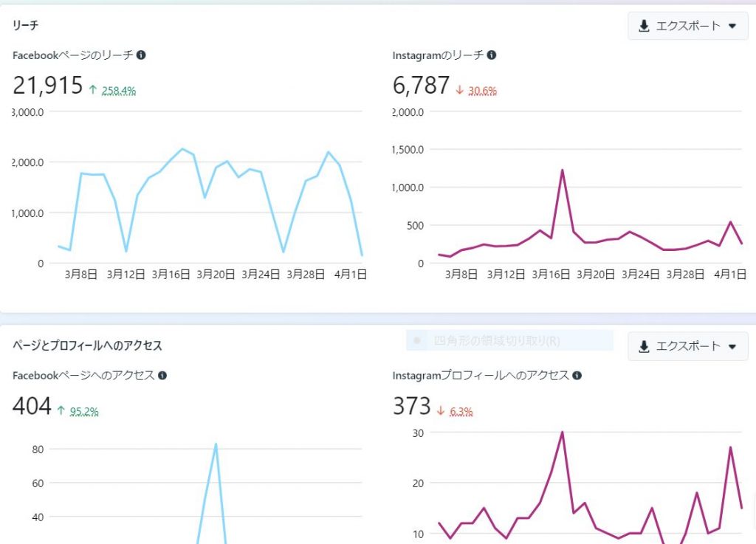Click the 4月1日 label on Instagram reach chart
The image size is (756, 544).
tap(730, 274)
